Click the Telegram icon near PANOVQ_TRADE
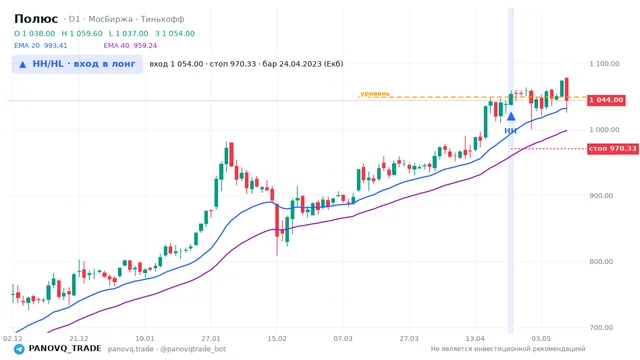This screenshot has width=640, height=360. pos(19,349)
